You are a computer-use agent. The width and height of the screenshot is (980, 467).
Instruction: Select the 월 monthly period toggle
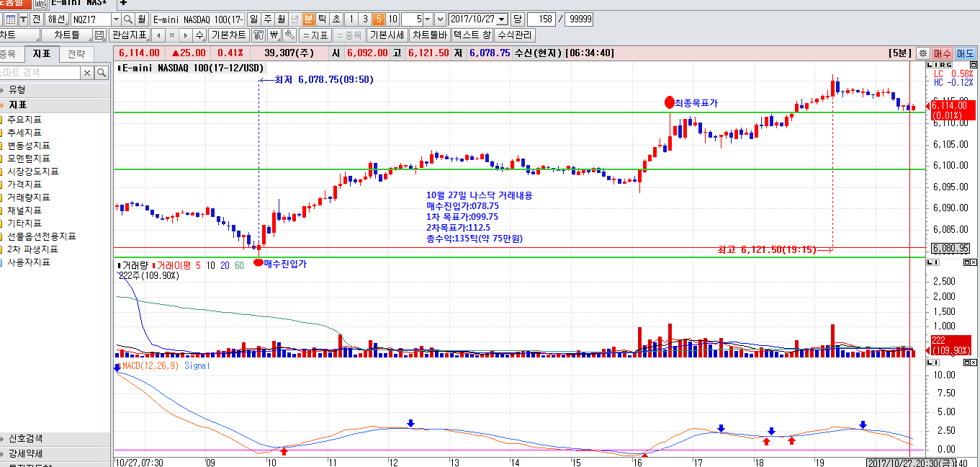(x=281, y=19)
